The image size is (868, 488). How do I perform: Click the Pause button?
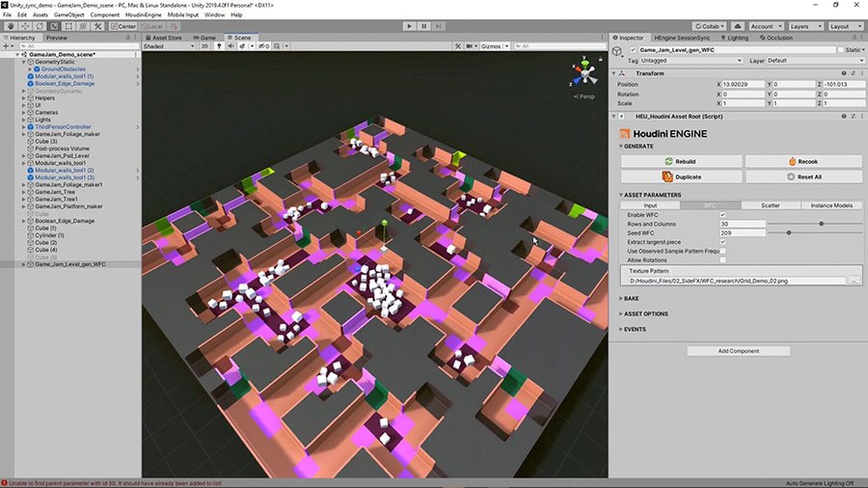(424, 26)
